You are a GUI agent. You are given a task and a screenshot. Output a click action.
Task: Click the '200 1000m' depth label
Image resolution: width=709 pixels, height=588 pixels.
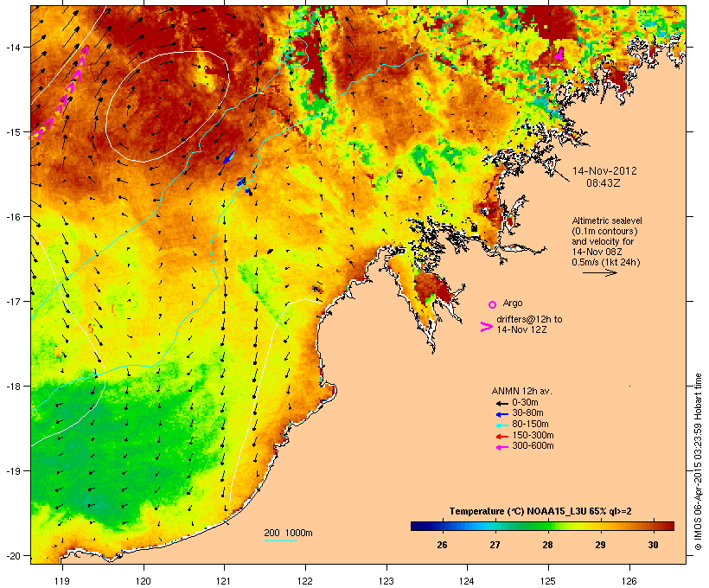(x=288, y=533)
